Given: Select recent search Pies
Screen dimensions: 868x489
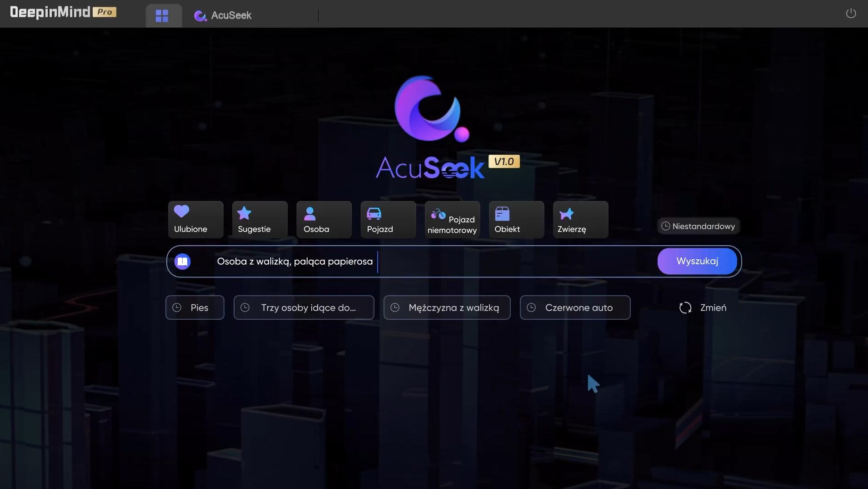Looking at the screenshot, I should 195,308.
